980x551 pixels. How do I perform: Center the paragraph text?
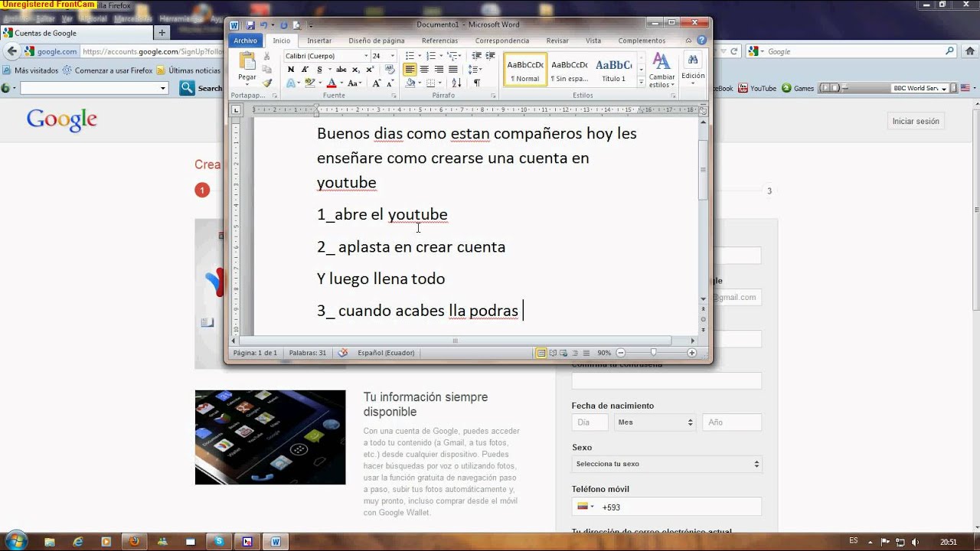(424, 70)
